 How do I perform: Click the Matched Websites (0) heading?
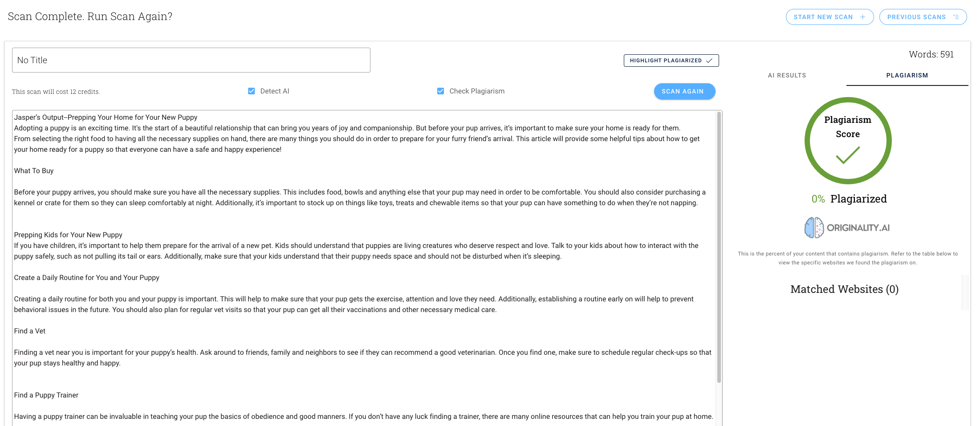click(x=845, y=289)
